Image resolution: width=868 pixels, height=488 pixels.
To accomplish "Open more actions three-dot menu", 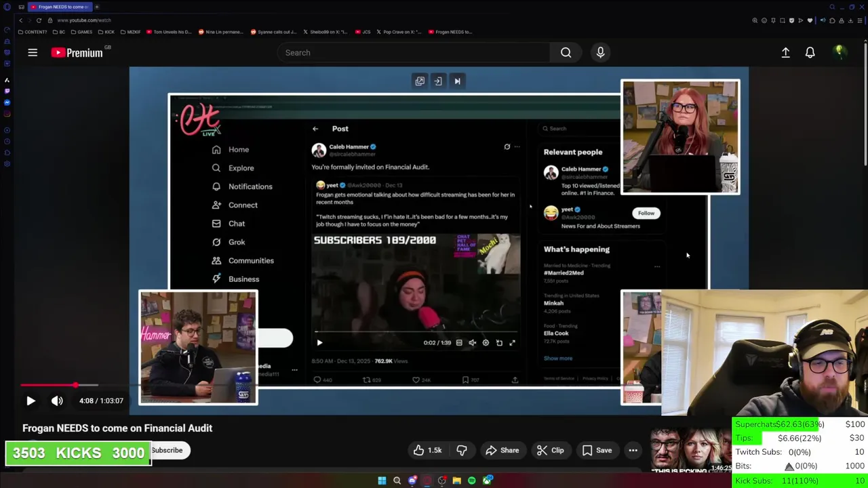I will 633,450.
